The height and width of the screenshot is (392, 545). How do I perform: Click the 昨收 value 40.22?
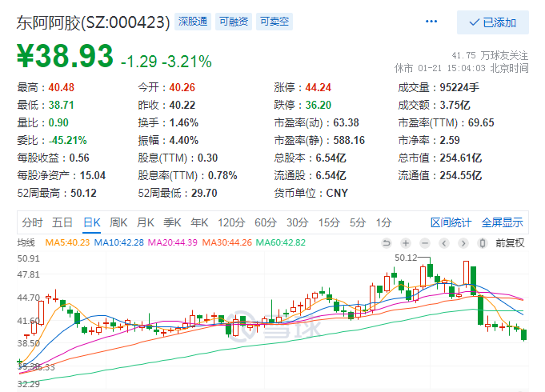point(182,105)
